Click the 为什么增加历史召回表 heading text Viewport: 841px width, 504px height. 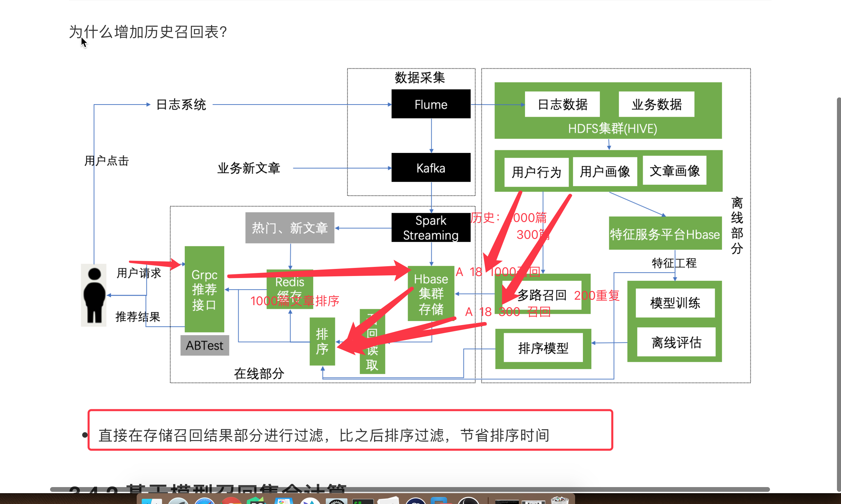[x=148, y=32]
